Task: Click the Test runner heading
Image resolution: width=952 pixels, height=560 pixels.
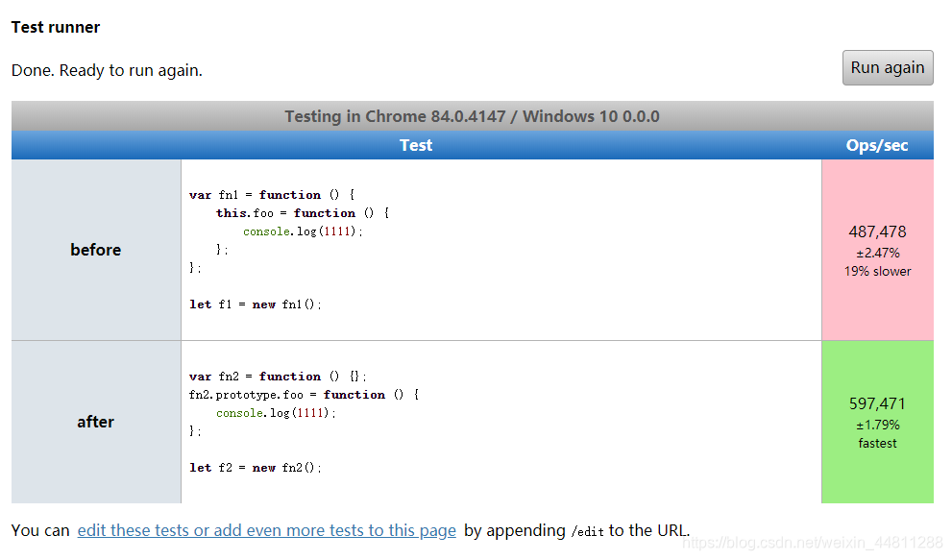Action: click(56, 27)
